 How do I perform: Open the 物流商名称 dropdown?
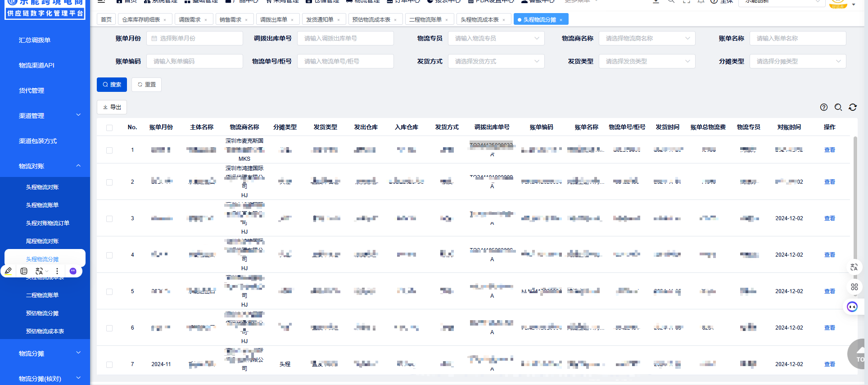647,38
